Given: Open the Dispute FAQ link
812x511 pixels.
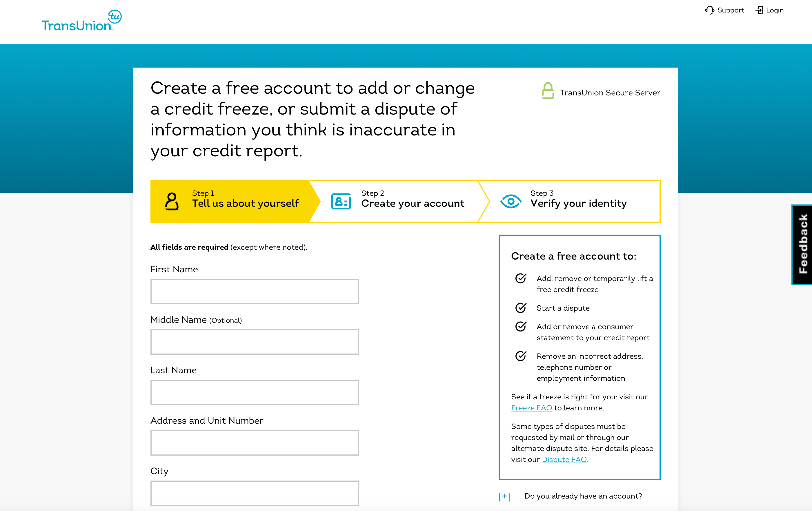Looking at the screenshot, I should coord(564,459).
